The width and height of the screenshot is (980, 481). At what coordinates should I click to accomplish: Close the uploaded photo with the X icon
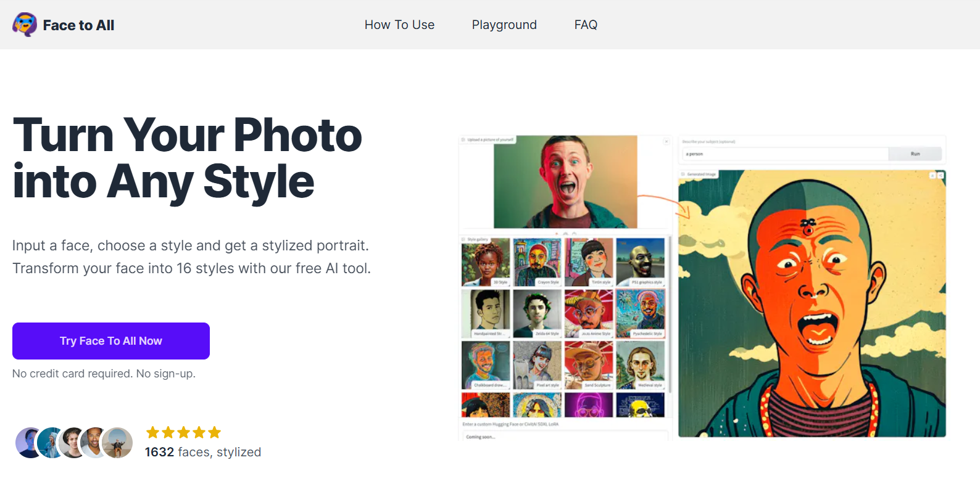(x=666, y=141)
